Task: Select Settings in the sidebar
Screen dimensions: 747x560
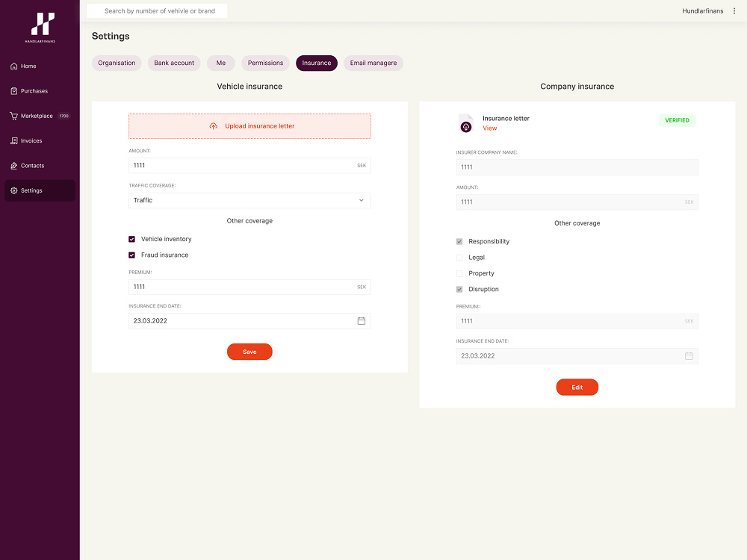Action: coord(40,190)
